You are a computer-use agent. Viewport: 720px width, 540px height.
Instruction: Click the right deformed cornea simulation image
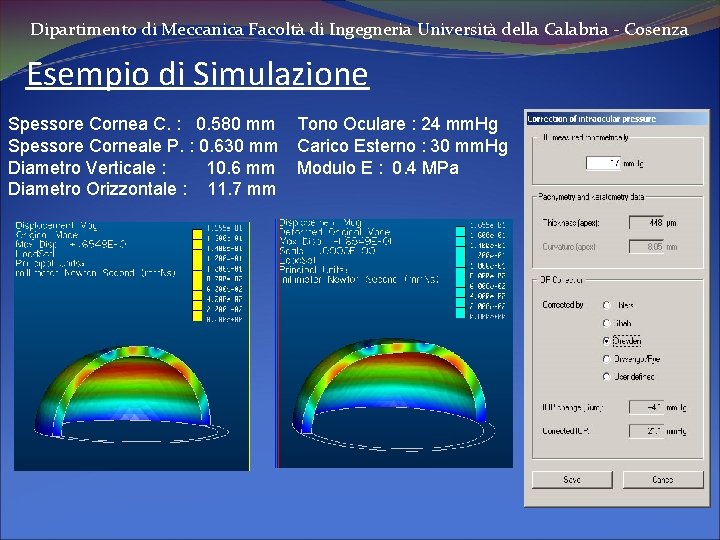[x=394, y=343]
